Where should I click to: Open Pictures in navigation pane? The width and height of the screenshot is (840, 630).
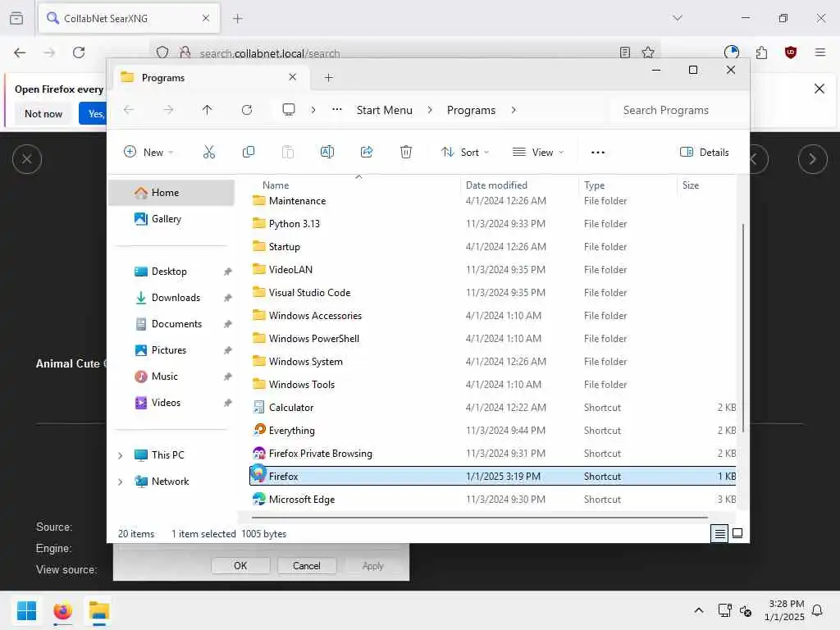tap(171, 350)
